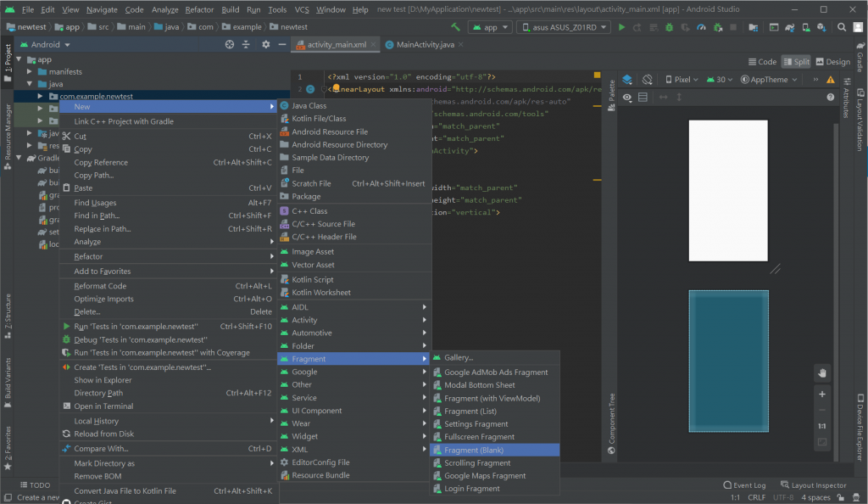This screenshot has width=868, height=504.
Task: Click the pan hand tool in design view
Action: (821, 373)
